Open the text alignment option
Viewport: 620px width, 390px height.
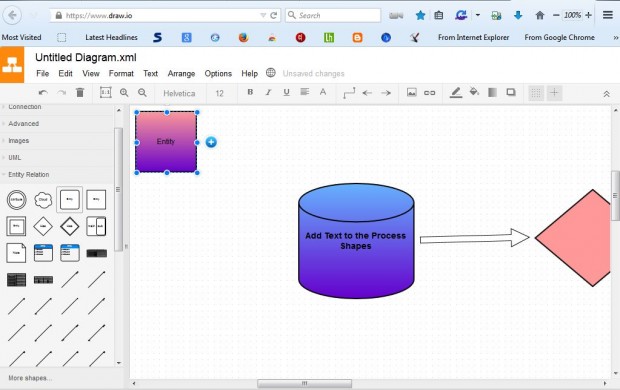304,92
